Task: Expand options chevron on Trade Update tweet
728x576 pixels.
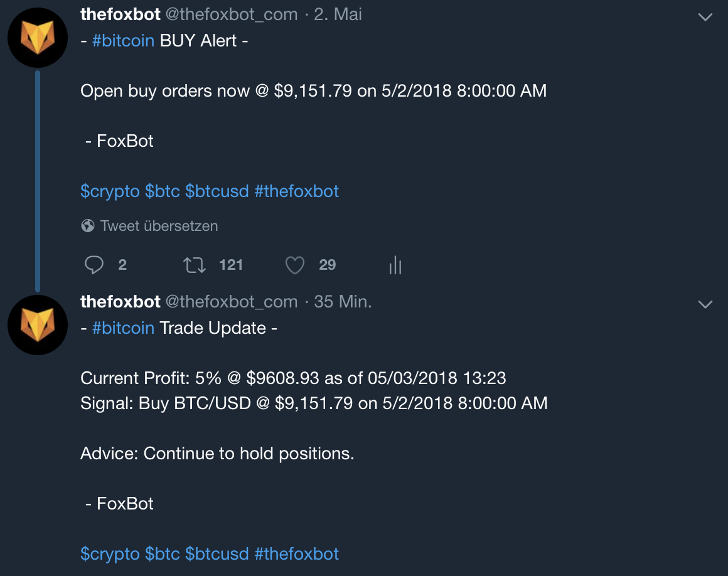Action: click(x=705, y=304)
